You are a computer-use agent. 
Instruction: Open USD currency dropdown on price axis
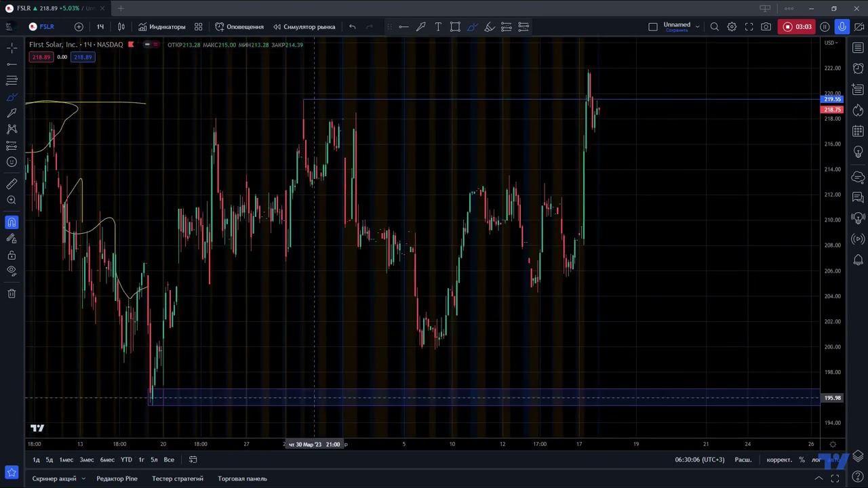pyautogui.click(x=831, y=43)
